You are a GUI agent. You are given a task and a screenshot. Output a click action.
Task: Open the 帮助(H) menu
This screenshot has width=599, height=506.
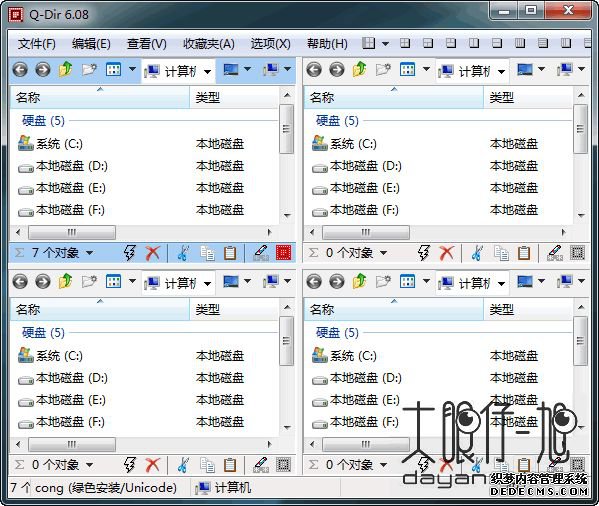tap(327, 44)
